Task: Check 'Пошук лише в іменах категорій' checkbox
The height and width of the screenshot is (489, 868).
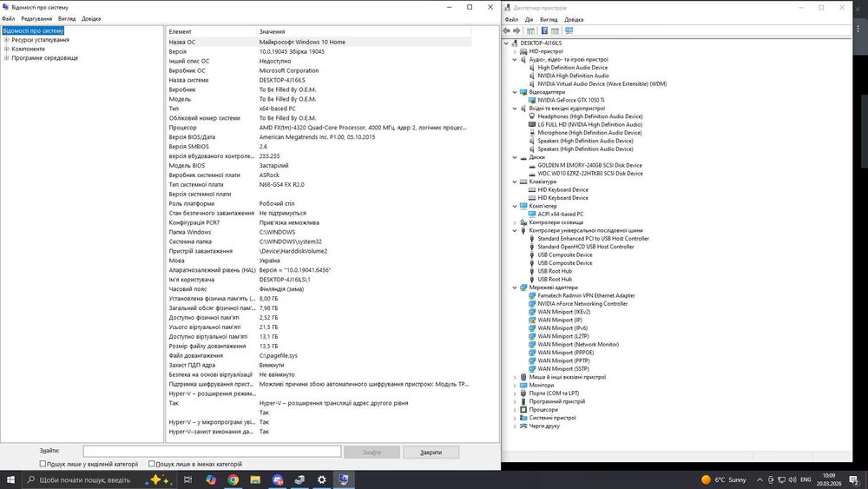Action: tap(151, 464)
